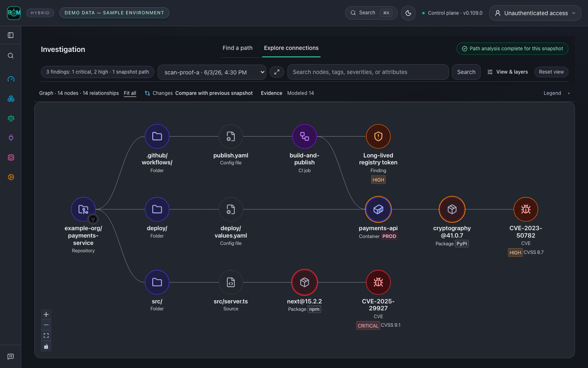Image resolution: width=588 pixels, height=368 pixels.
Task: Open the Unauthenticated access menu
Action: [x=535, y=13]
